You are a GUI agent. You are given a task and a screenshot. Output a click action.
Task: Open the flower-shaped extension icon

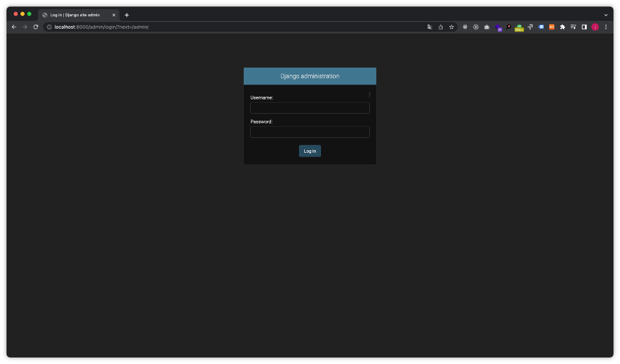[465, 27]
